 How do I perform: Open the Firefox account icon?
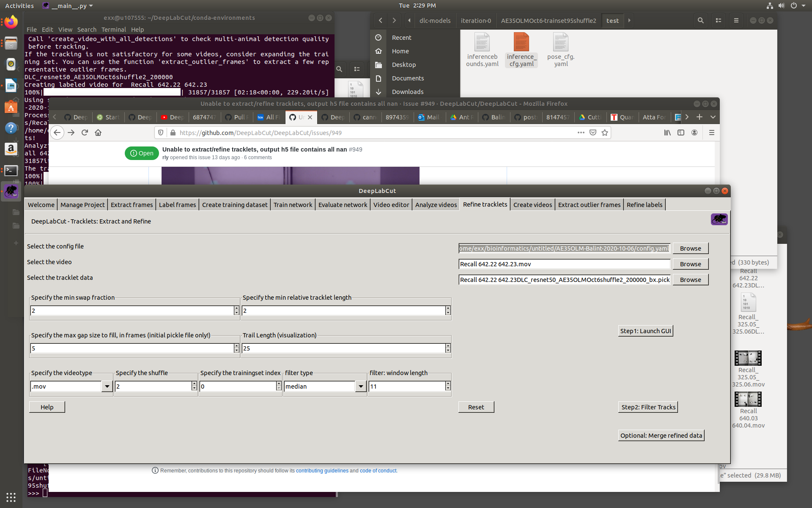pyautogui.click(x=694, y=133)
